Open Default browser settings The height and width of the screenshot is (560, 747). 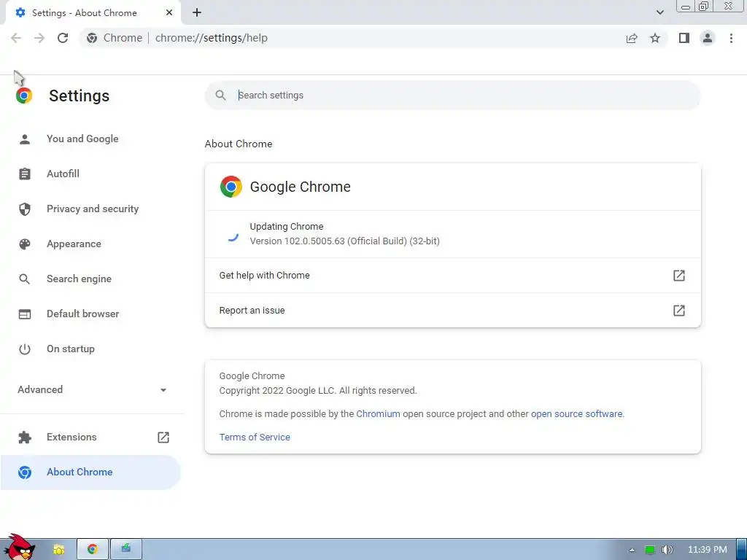90,314
